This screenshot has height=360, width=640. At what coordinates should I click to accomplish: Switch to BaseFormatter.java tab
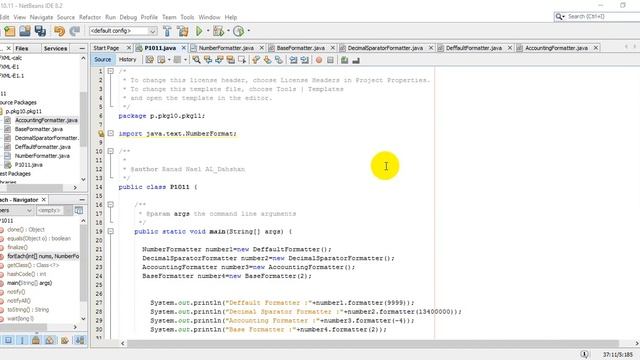(x=300, y=48)
